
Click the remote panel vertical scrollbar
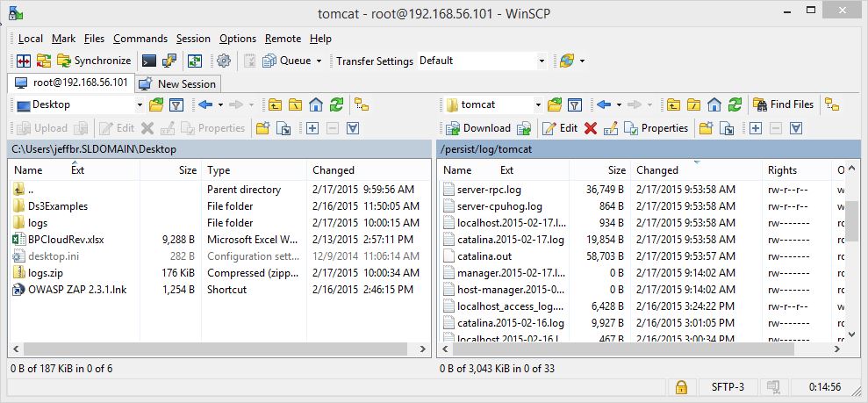(x=850, y=219)
